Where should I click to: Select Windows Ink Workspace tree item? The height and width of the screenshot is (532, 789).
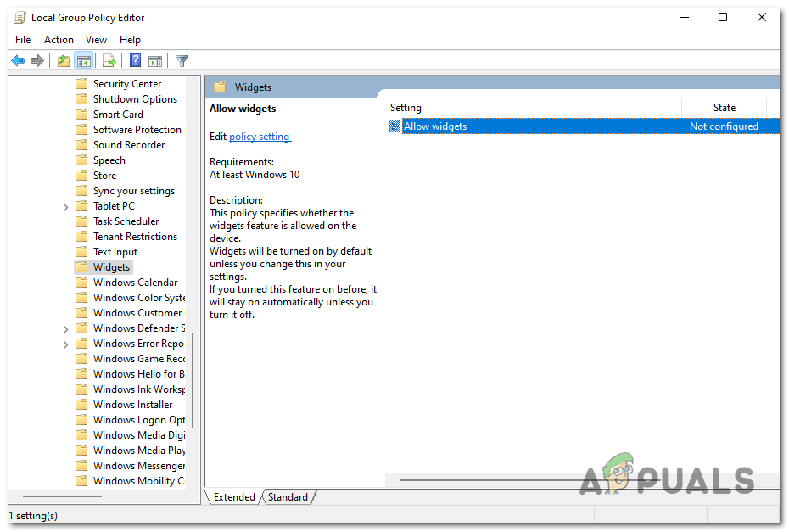point(139,389)
